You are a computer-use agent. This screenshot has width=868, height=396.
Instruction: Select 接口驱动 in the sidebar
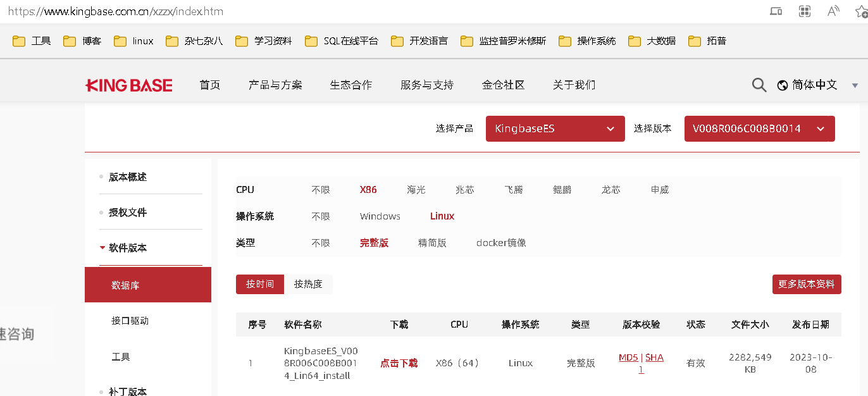(130, 321)
